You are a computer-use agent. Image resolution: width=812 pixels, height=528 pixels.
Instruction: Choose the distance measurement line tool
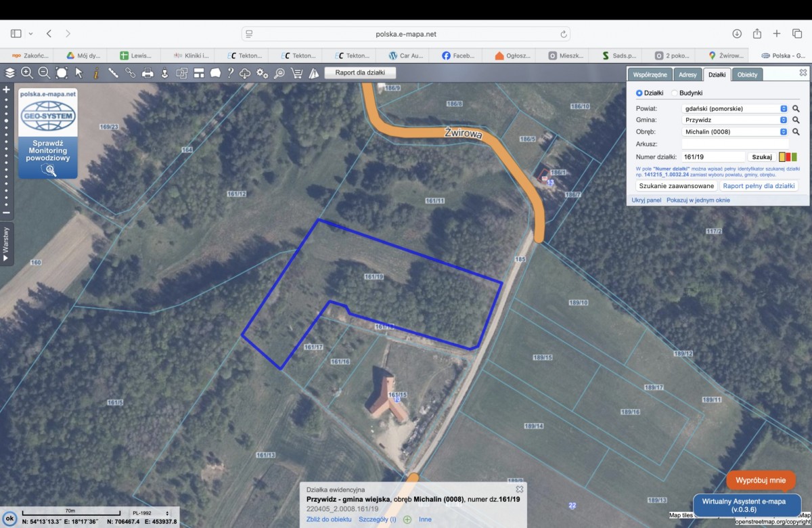click(x=113, y=73)
